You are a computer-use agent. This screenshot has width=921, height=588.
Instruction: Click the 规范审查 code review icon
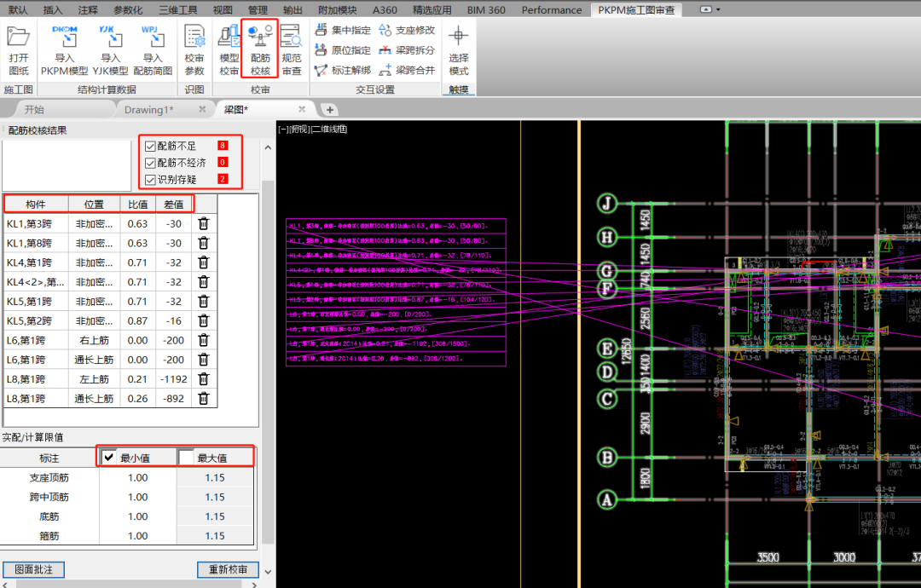tap(291, 50)
